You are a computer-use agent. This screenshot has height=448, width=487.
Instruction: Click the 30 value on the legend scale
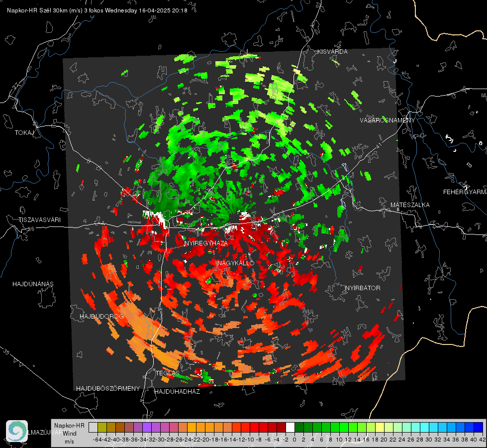point(429,440)
